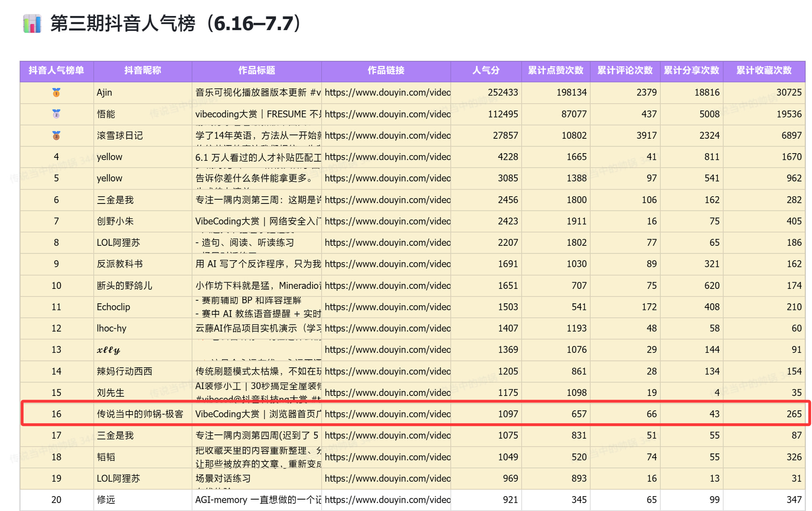Screen dimensions: 812x511
Task: Click the bronze medal icon for 滚雪球日记
Action: [56, 135]
